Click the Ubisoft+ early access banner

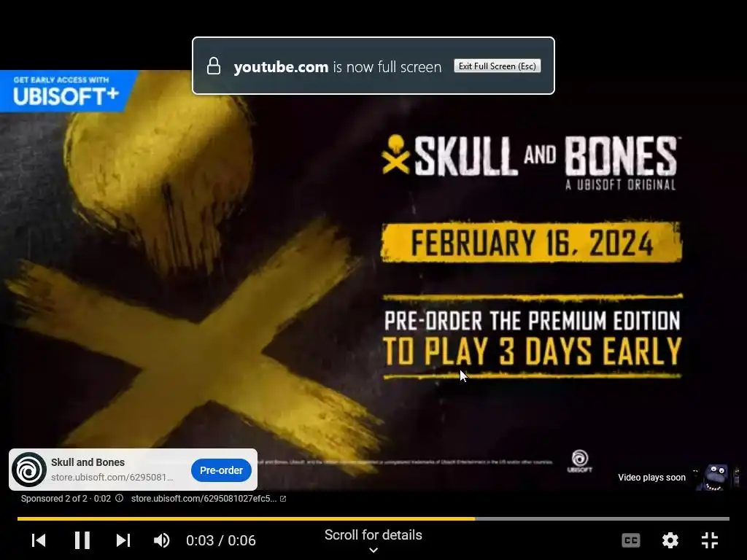pyautogui.click(x=66, y=91)
